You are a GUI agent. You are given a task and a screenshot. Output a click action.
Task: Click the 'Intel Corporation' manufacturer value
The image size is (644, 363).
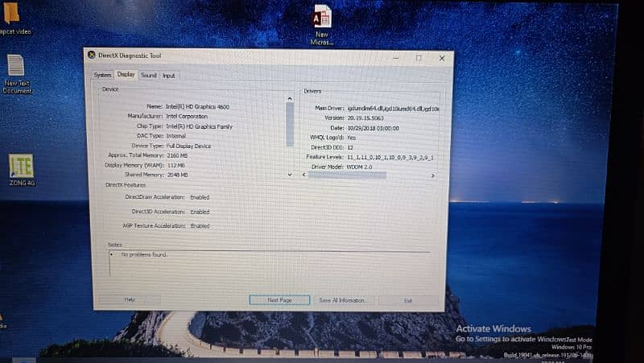coord(187,117)
